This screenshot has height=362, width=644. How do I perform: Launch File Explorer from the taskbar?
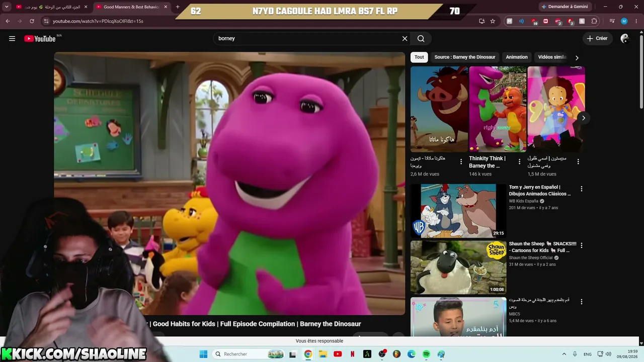[x=323, y=354]
